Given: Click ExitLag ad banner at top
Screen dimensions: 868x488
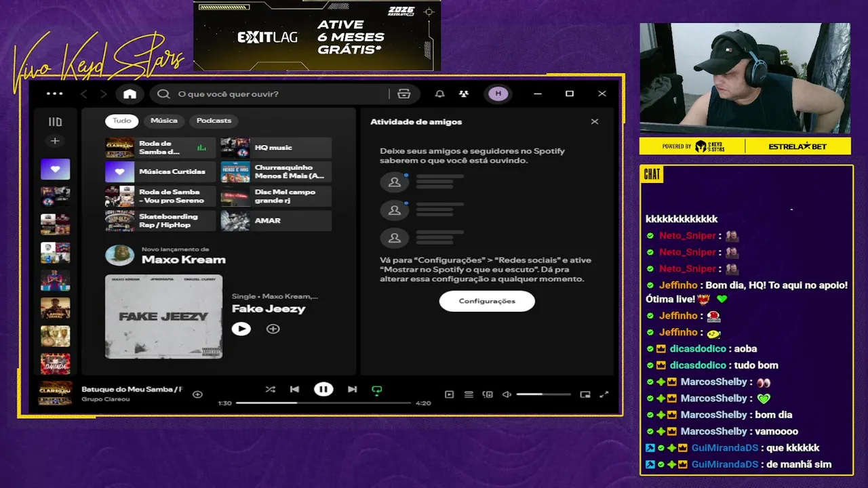Looking at the screenshot, I should click(317, 36).
